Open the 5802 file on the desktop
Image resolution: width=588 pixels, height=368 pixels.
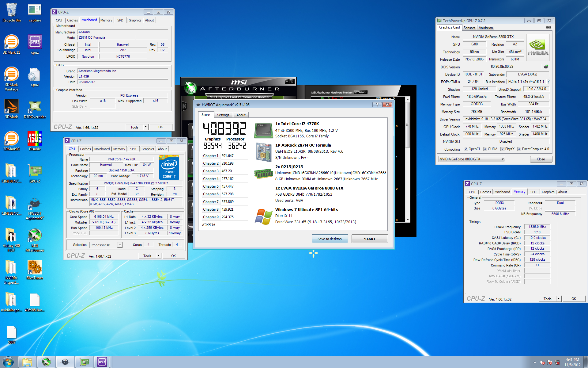(x=11, y=335)
